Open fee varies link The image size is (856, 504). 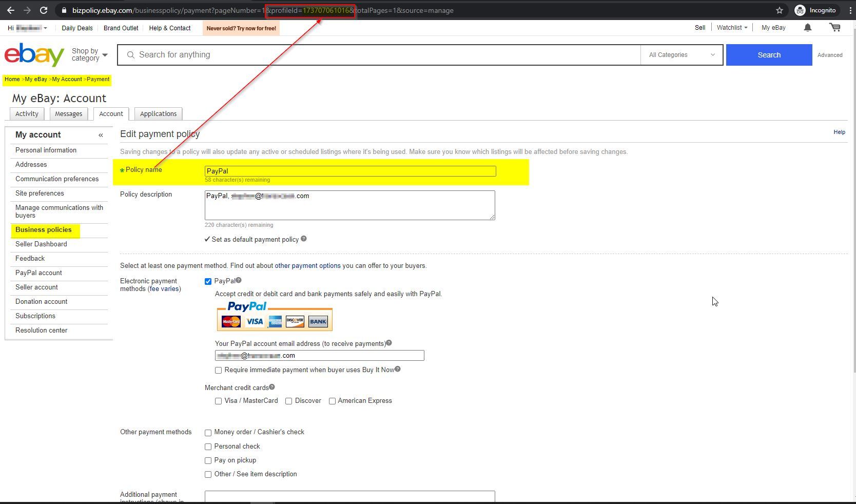(x=164, y=289)
